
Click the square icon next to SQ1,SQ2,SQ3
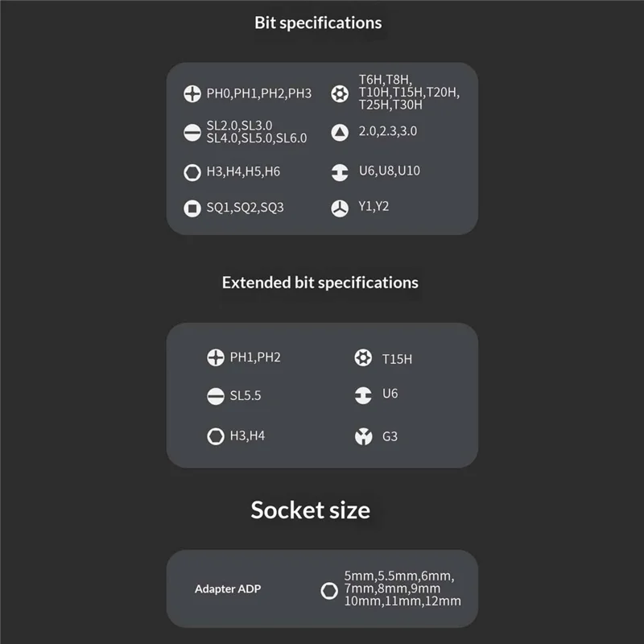point(192,208)
